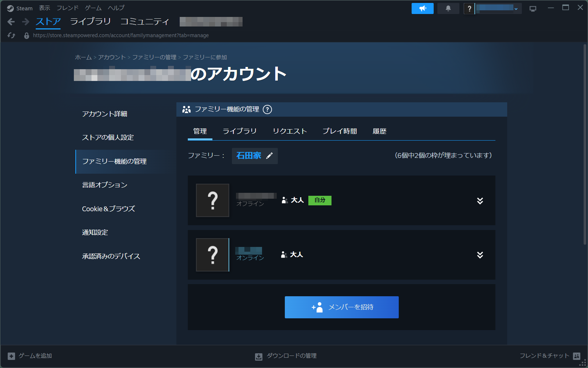Open Steam announcements via megaphone icon
Image resolution: width=588 pixels, height=368 pixels.
422,8
